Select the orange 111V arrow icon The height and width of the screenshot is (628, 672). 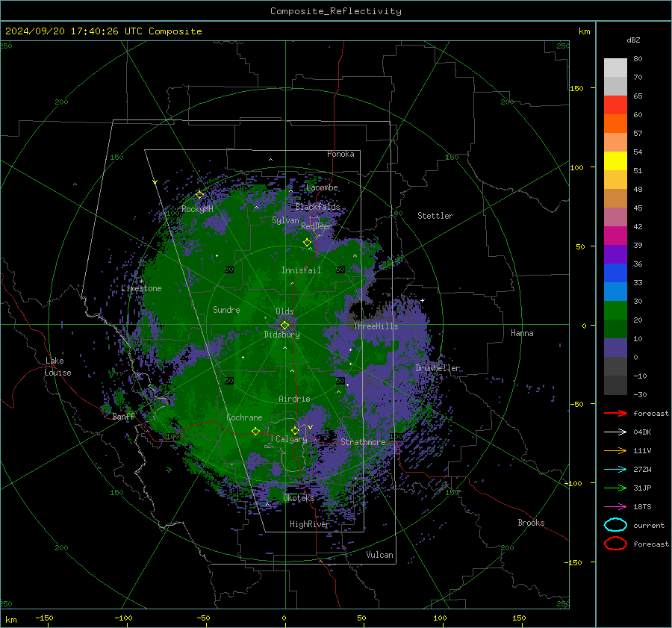tap(615, 450)
